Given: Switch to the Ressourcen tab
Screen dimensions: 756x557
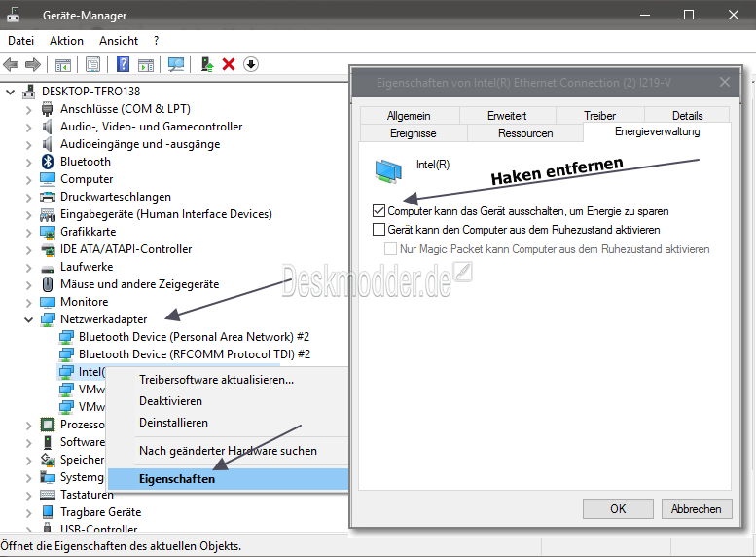Looking at the screenshot, I should click(x=525, y=133).
